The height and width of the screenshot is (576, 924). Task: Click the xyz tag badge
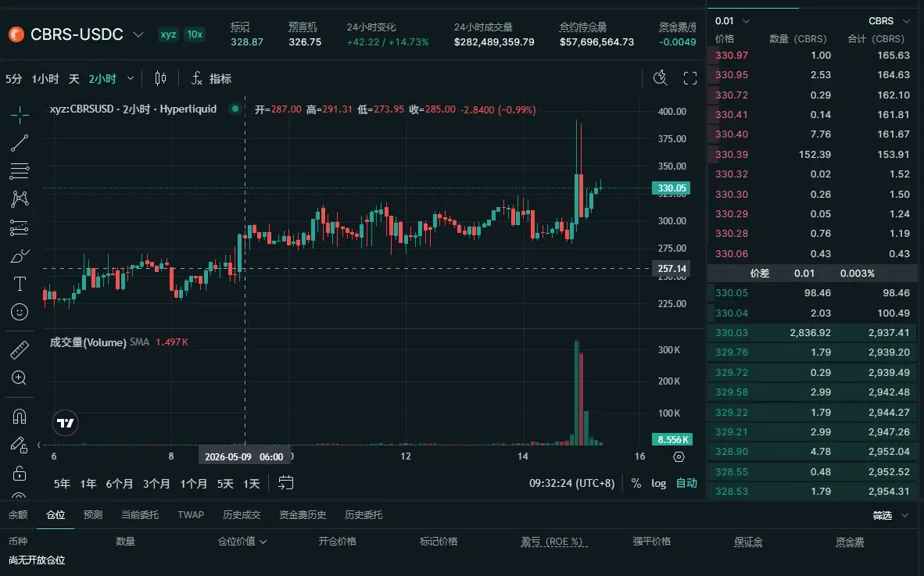click(169, 34)
